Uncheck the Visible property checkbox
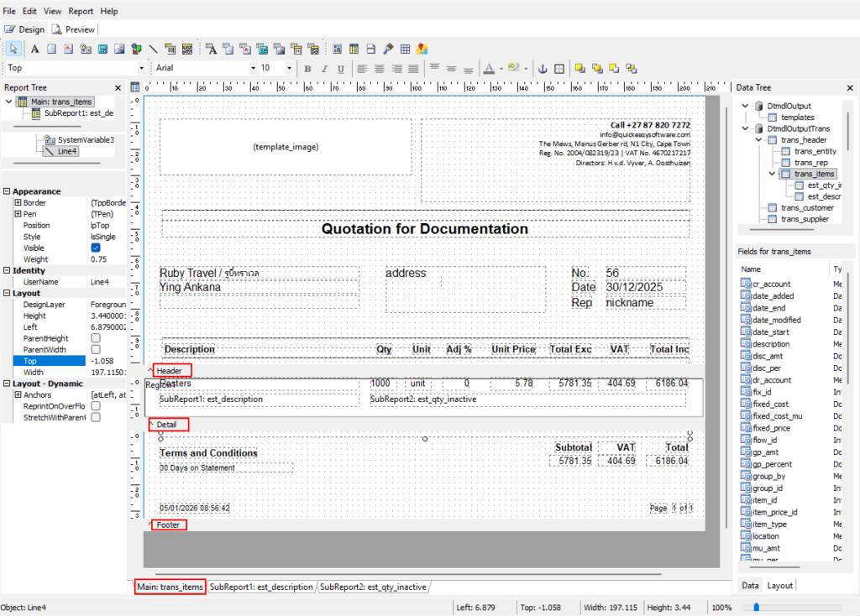Image resolution: width=860 pixels, height=616 pixels. [x=96, y=248]
